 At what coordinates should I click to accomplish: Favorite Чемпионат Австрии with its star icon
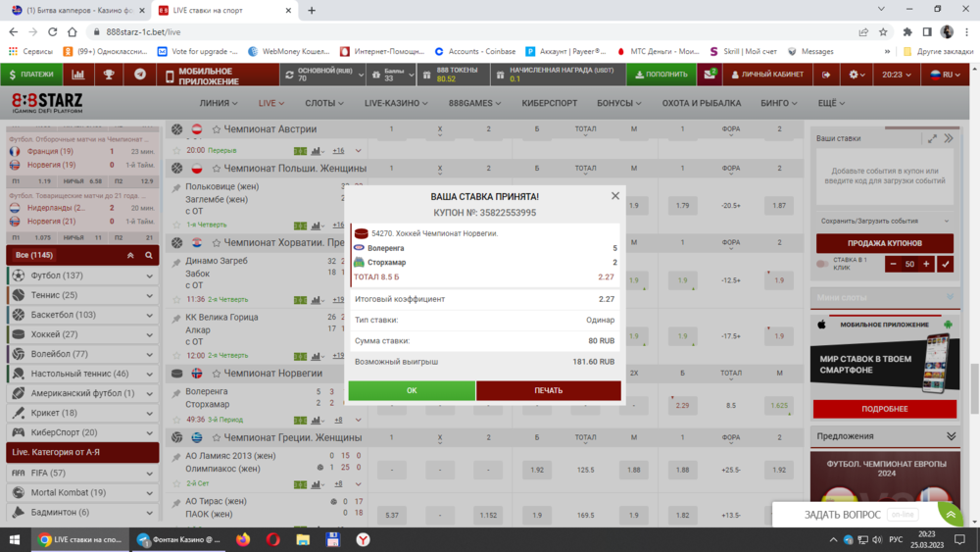click(x=217, y=129)
